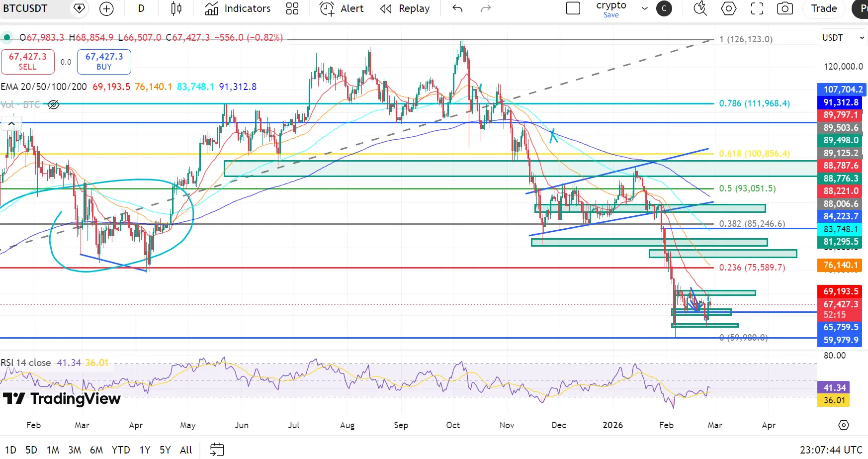Open the layout setup square icon
This screenshot has height=459, width=868.
pos(573,8)
